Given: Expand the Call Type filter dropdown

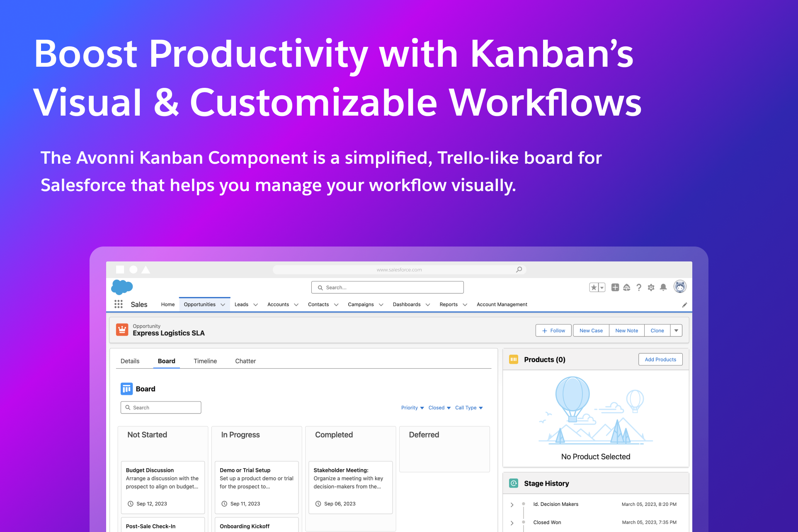Looking at the screenshot, I should [469, 408].
